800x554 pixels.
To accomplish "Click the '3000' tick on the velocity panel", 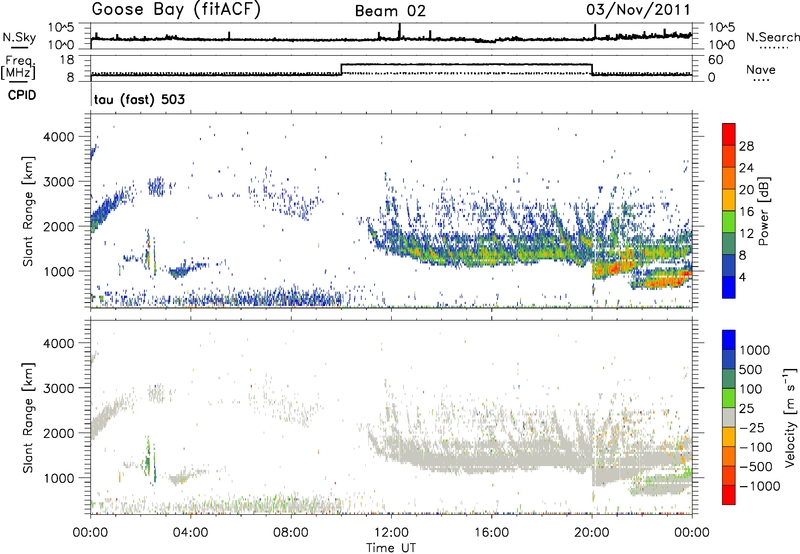I will pos(58,388).
